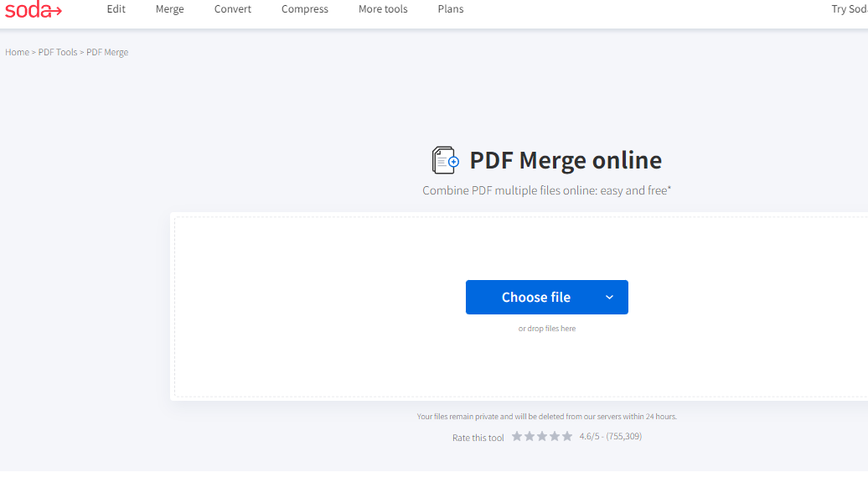Open the Compress menu

[305, 9]
